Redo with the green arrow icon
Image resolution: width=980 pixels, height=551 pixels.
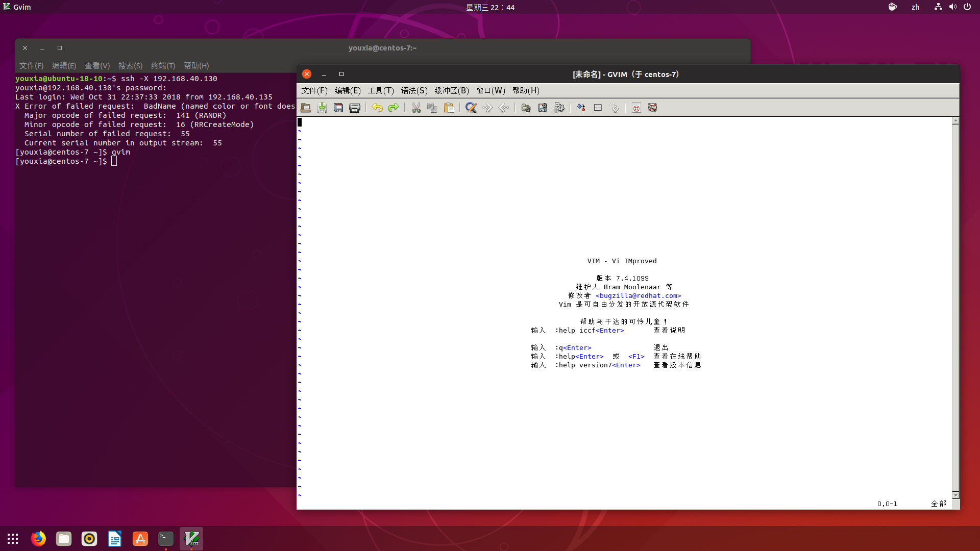tap(394, 108)
